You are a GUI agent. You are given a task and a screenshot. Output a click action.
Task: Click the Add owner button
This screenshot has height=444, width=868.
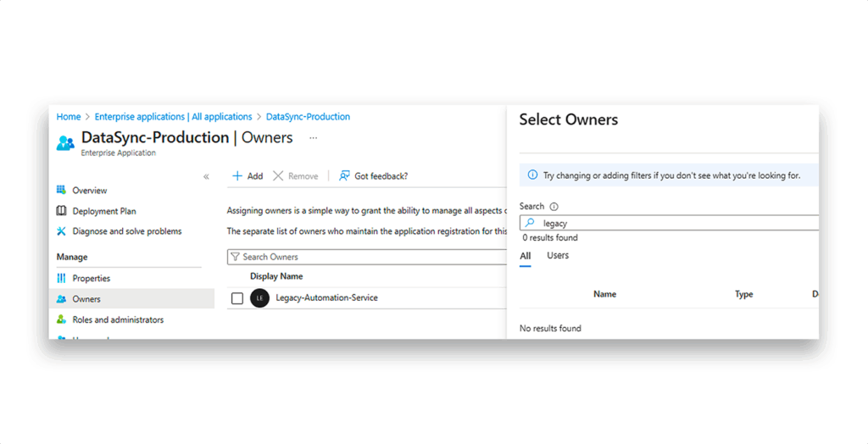click(x=247, y=176)
